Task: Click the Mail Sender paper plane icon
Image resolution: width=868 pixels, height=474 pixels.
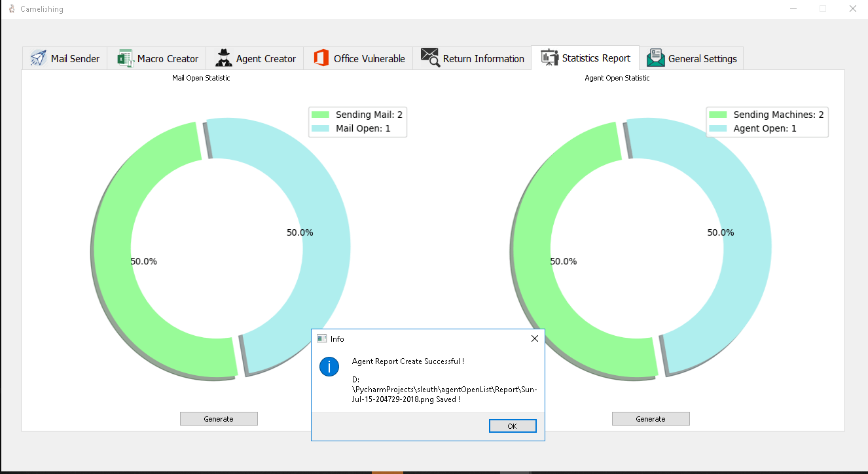Action: 39,58
